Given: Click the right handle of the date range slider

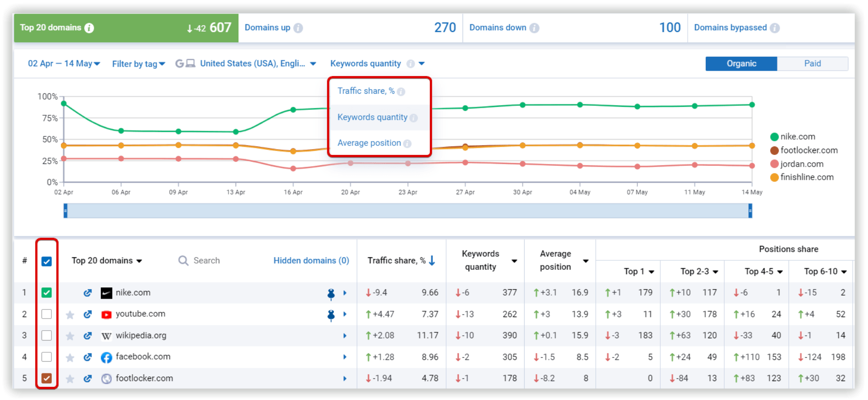Looking at the screenshot, I should pos(750,211).
